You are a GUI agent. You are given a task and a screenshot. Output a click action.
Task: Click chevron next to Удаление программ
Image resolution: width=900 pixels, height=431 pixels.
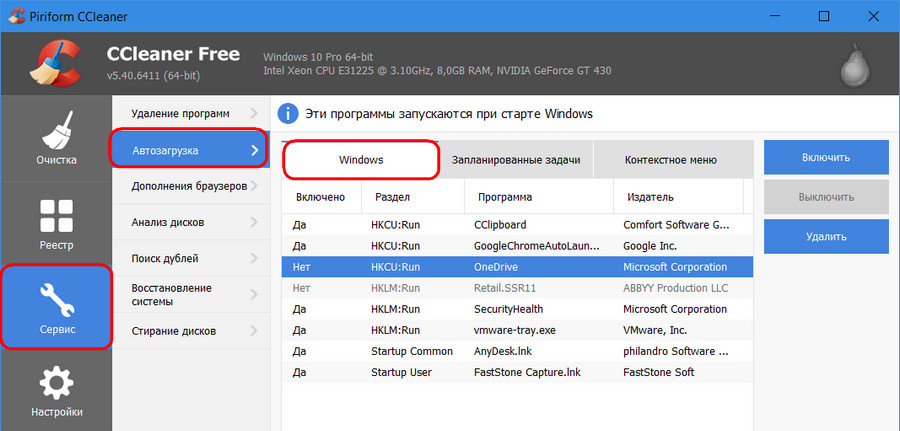coord(254,112)
